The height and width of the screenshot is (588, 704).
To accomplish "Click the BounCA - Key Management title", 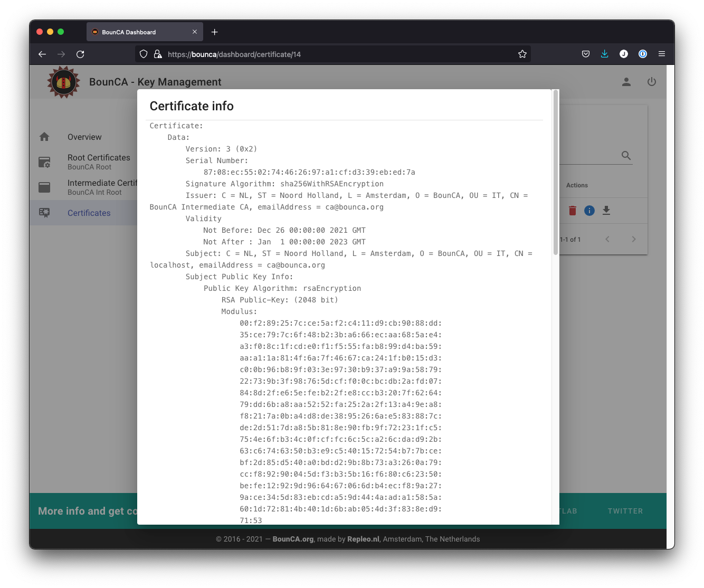I will click(155, 82).
